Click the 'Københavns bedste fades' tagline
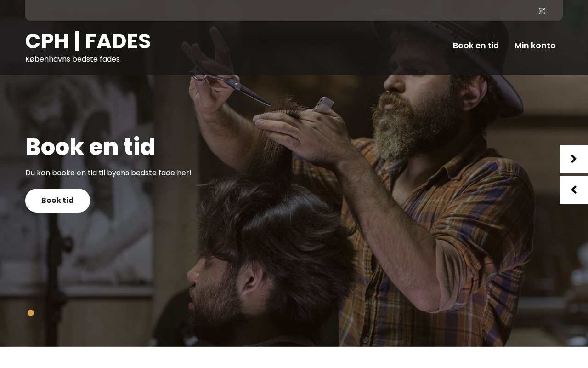588x368 pixels. pos(73,59)
